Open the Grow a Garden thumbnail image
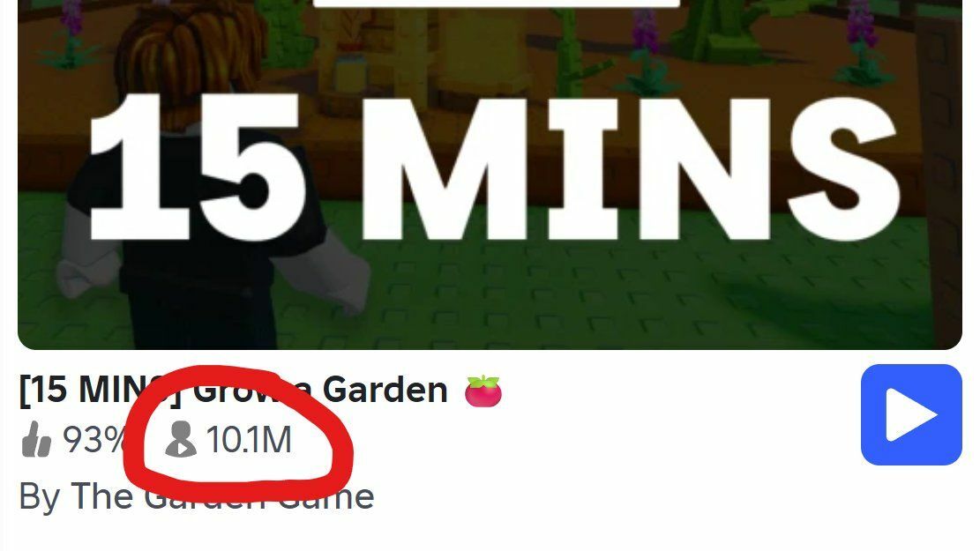Viewport: 980px width, 551px height. pos(490,175)
